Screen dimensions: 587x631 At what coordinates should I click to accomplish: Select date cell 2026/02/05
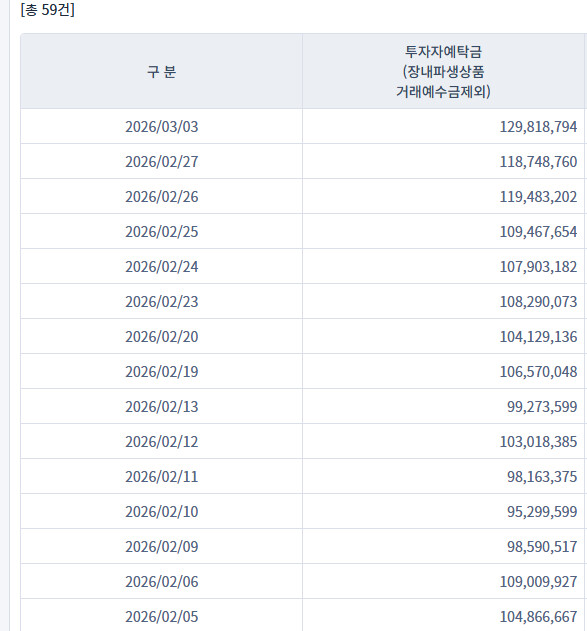(x=161, y=617)
